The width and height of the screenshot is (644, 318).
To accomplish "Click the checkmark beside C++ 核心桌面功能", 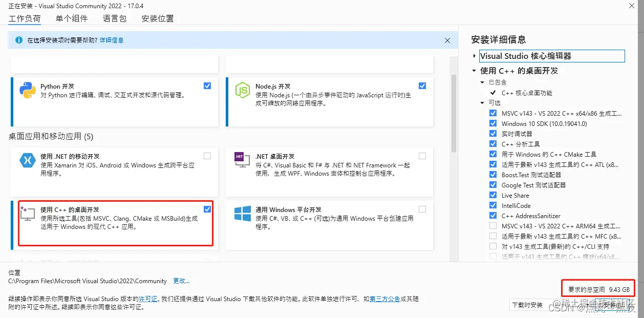I will pos(493,93).
